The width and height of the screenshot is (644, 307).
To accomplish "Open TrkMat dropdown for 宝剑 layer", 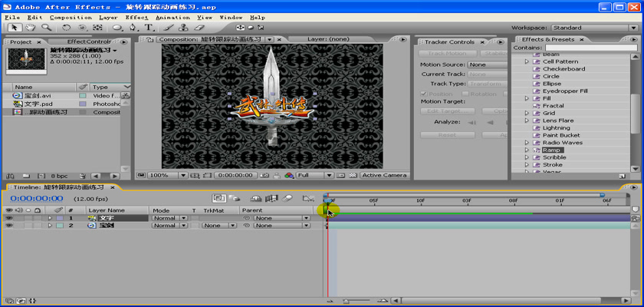I will [x=220, y=226].
